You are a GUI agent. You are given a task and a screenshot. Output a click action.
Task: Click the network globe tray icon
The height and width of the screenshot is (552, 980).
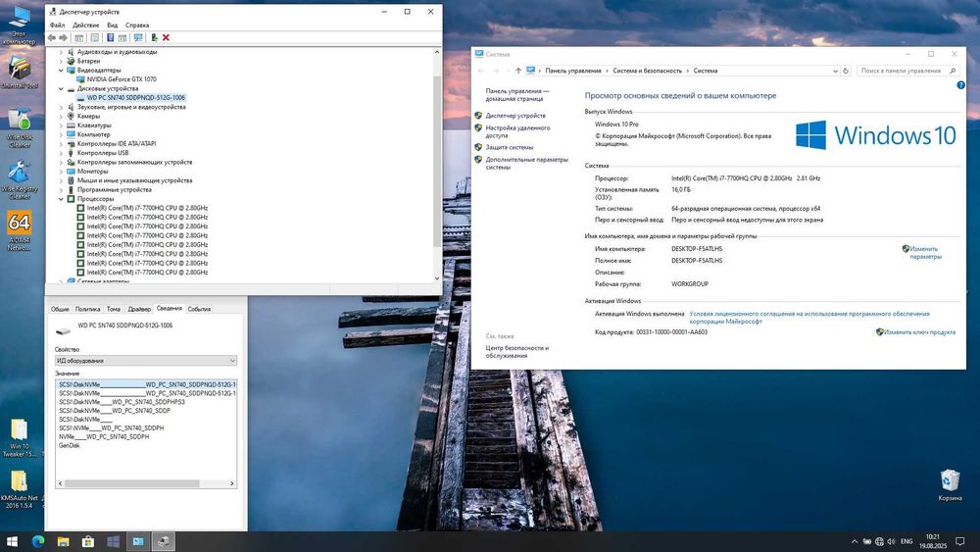[x=879, y=541]
